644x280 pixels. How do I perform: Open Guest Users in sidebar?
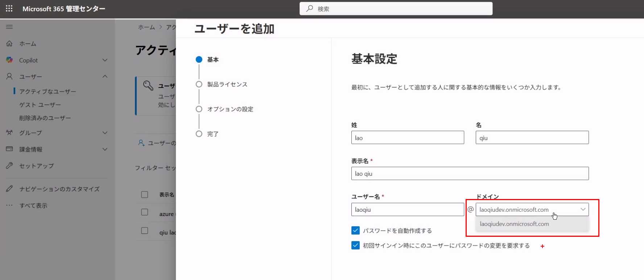click(x=40, y=105)
